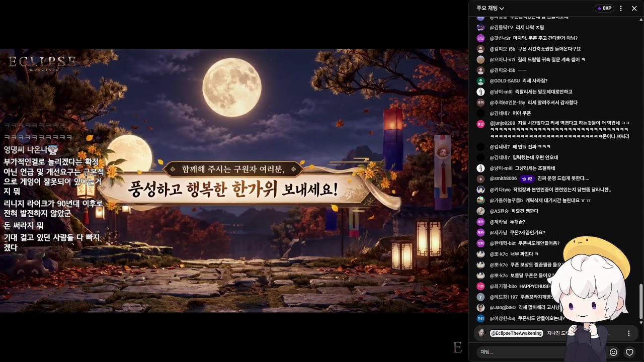Viewport: 644px width, 362px height.
Task: Open the @junjo8288 pink avatar
Action: [480, 123]
